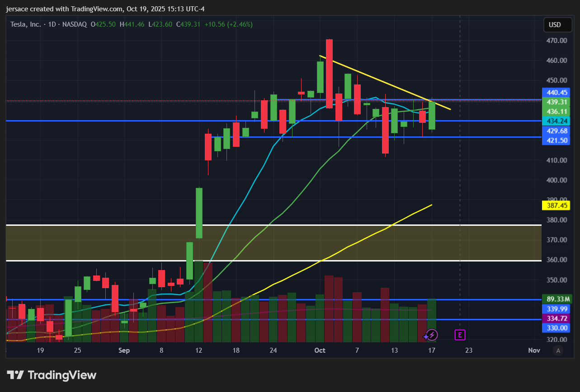Click the "Sep" date on time axis

point(124,350)
